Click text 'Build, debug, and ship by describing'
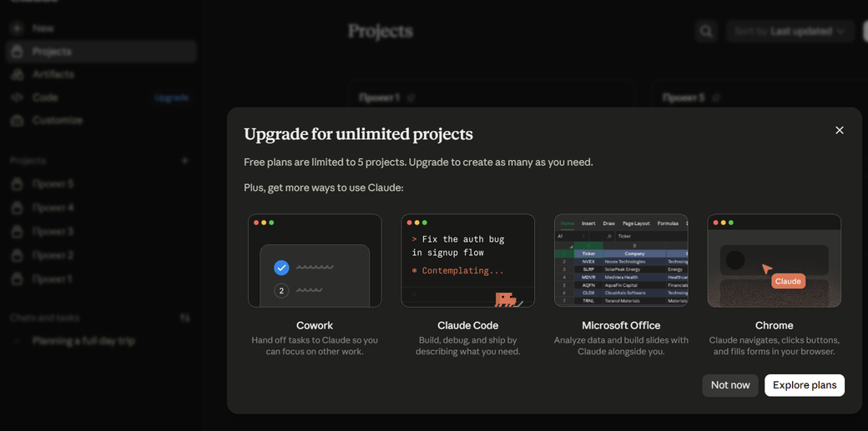 [467, 346]
